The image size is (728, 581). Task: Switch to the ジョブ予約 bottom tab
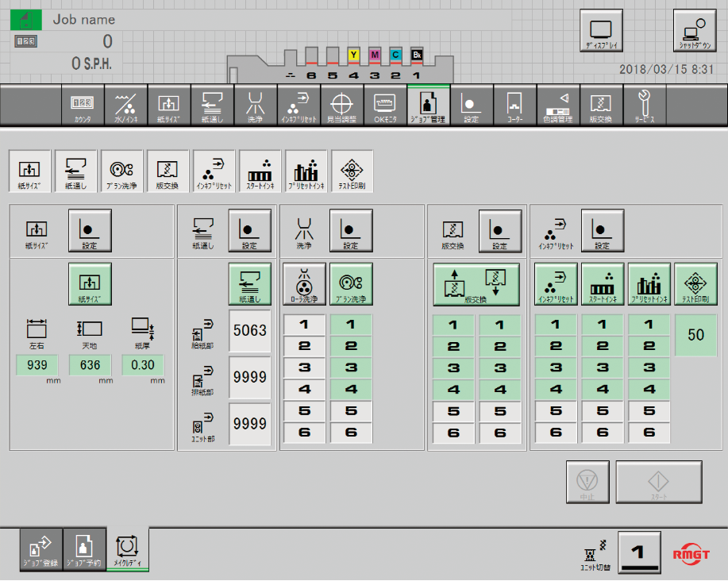(x=83, y=547)
